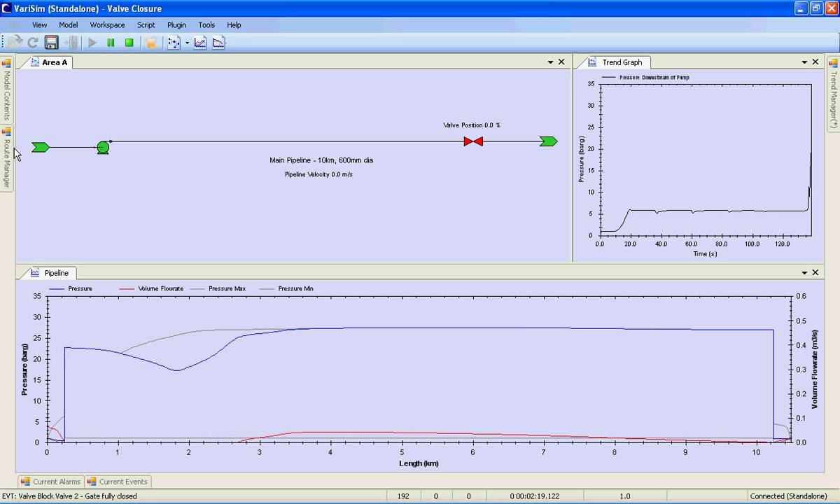Click VariSim application icon in title bar
The image size is (840, 504).
[x=7, y=8]
